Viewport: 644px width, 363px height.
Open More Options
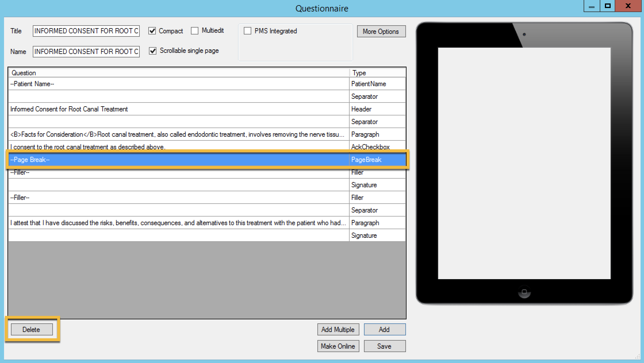pyautogui.click(x=381, y=31)
